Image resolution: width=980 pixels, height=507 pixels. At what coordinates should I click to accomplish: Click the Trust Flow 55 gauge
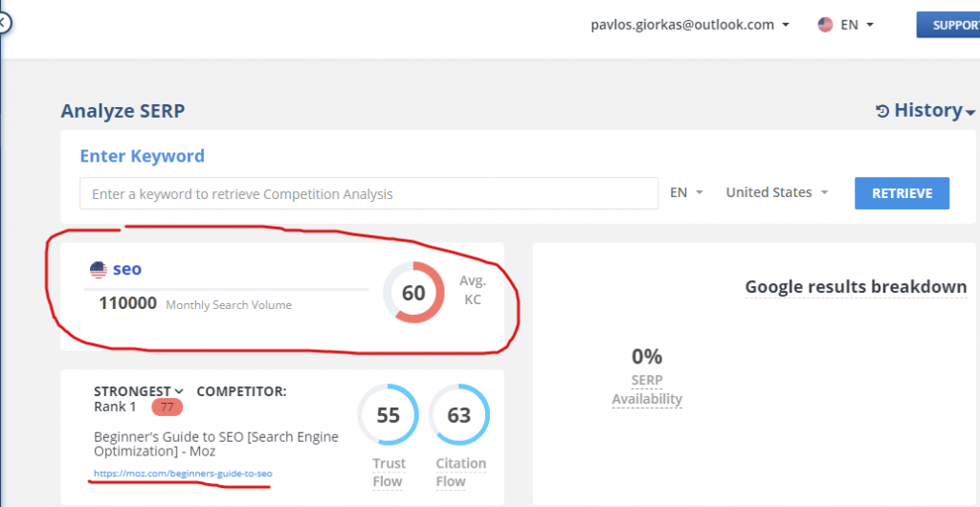click(x=388, y=415)
